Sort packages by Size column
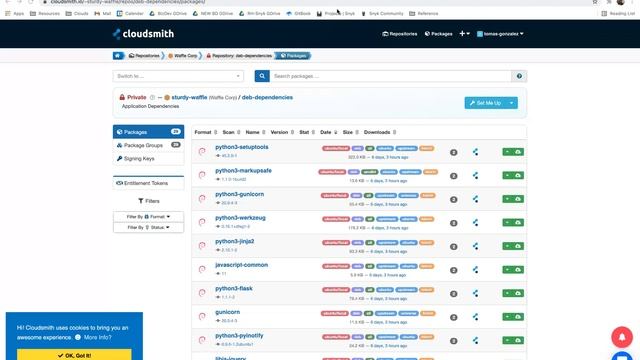The width and height of the screenshot is (640, 360). tap(350, 132)
